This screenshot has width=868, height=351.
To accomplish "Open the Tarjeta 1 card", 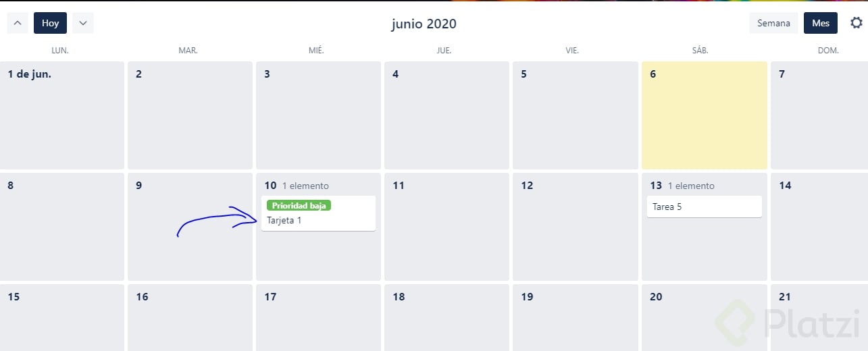I will pos(318,220).
